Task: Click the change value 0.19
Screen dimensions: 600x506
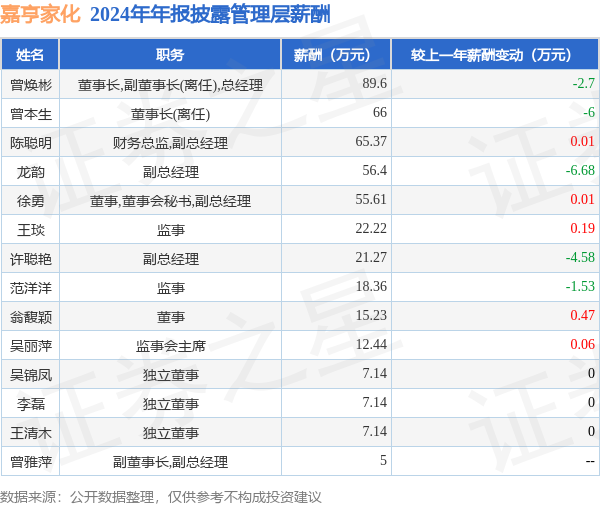Action: (582, 228)
